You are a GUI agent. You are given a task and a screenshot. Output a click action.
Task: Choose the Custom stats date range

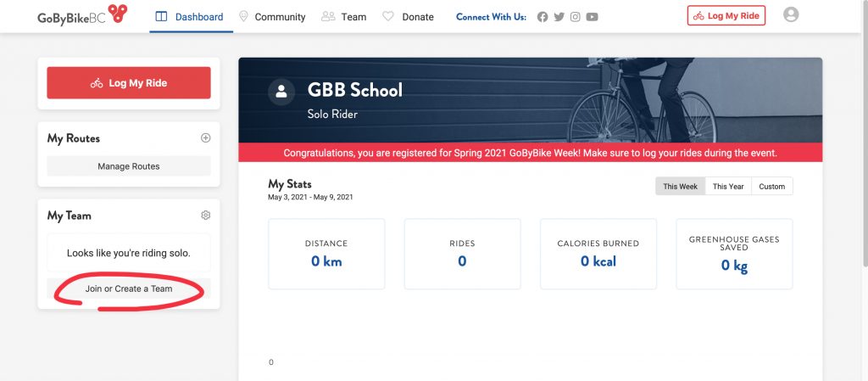(x=771, y=186)
